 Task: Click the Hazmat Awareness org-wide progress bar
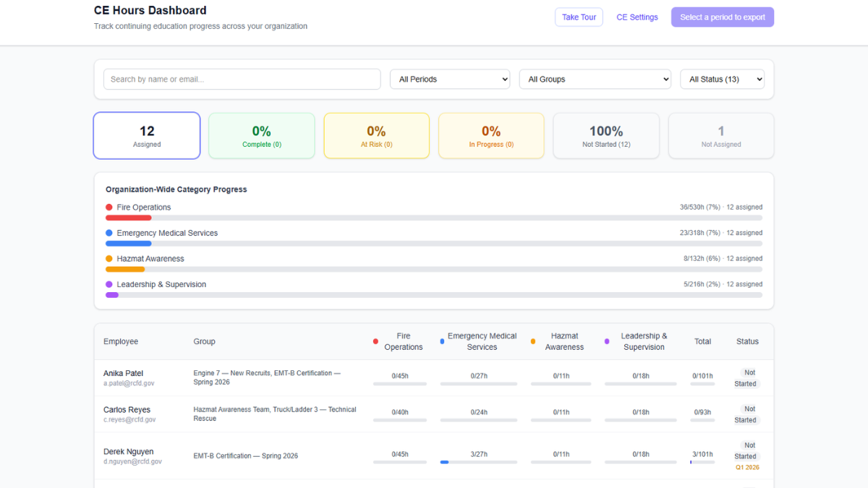click(x=434, y=269)
